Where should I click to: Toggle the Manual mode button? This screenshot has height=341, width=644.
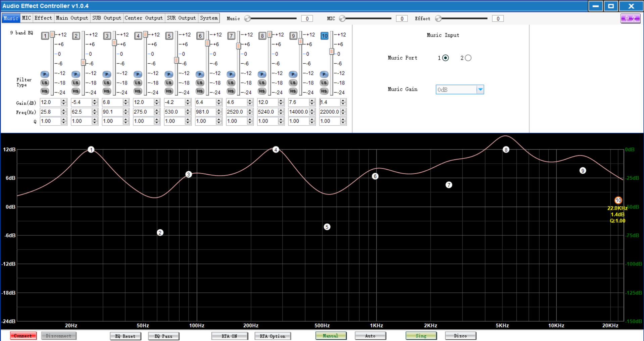coord(331,336)
